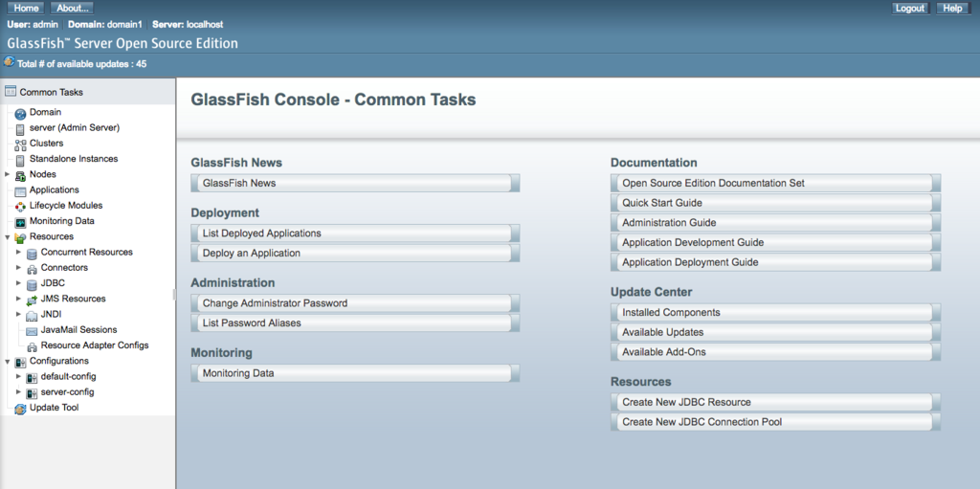Open Available Add-Ons
The width and height of the screenshot is (980, 489).
(x=775, y=352)
